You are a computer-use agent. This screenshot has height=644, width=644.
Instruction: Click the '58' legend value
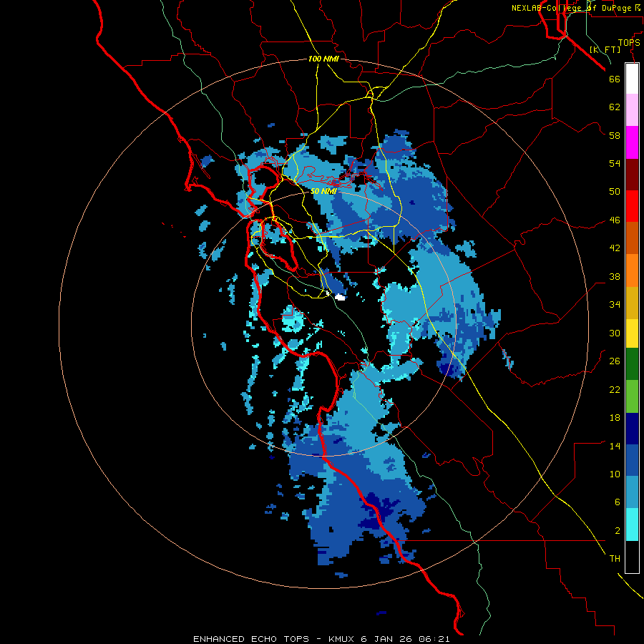click(615, 135)
